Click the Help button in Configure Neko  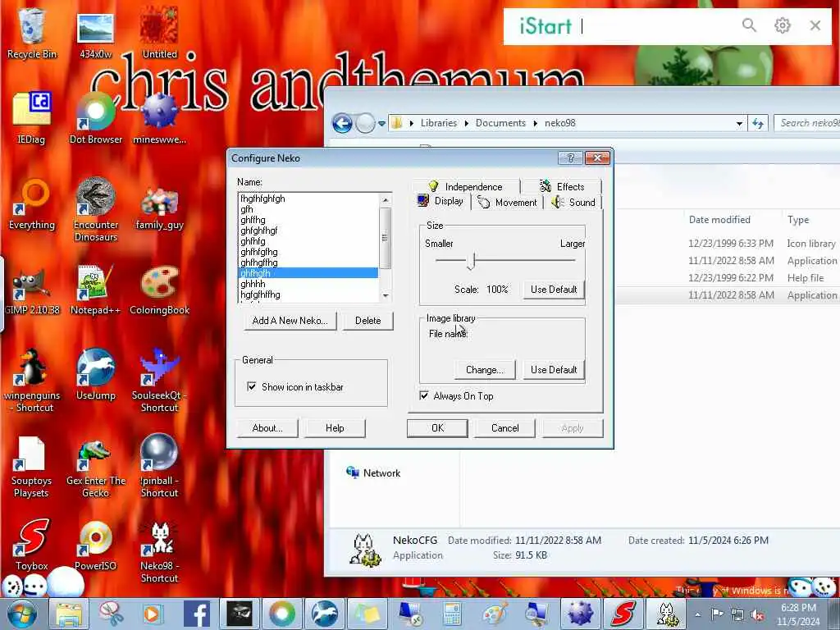pos(335,427)
